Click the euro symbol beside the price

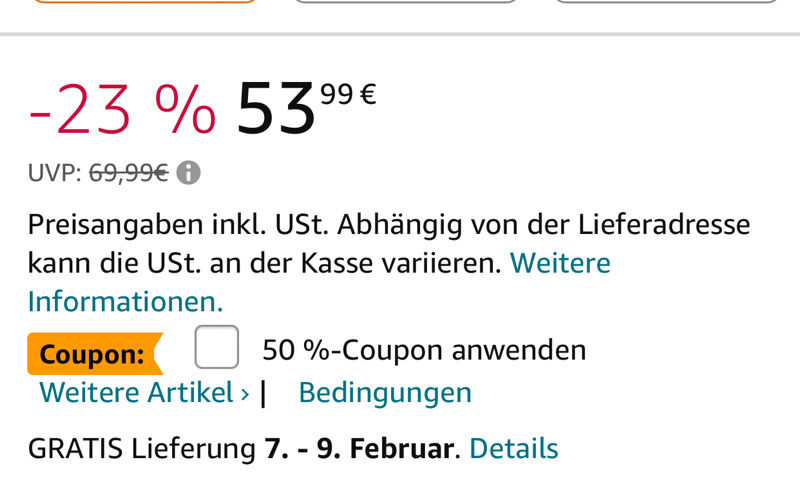[368, 94]
